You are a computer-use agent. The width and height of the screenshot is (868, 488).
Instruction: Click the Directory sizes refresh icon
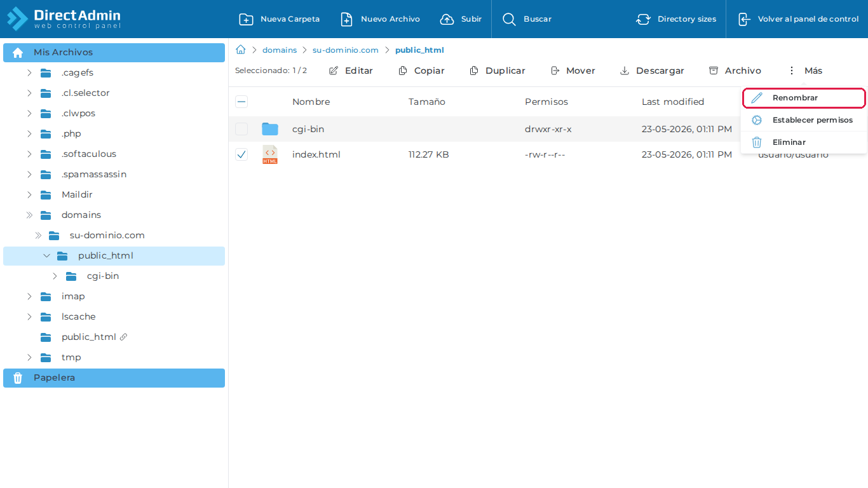coord(643,19)
